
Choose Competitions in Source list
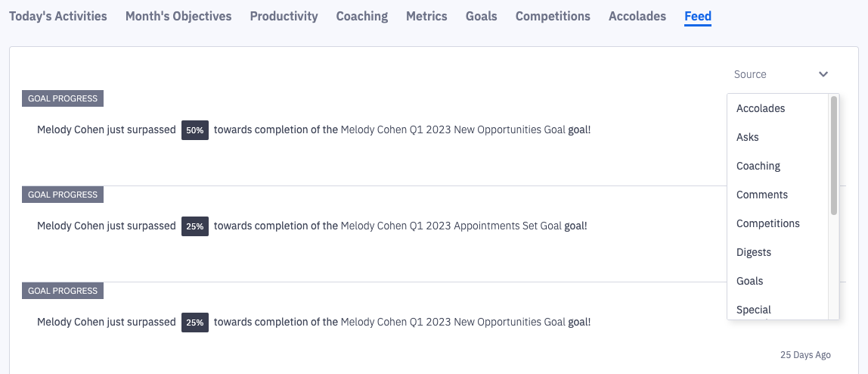(768, 223)
